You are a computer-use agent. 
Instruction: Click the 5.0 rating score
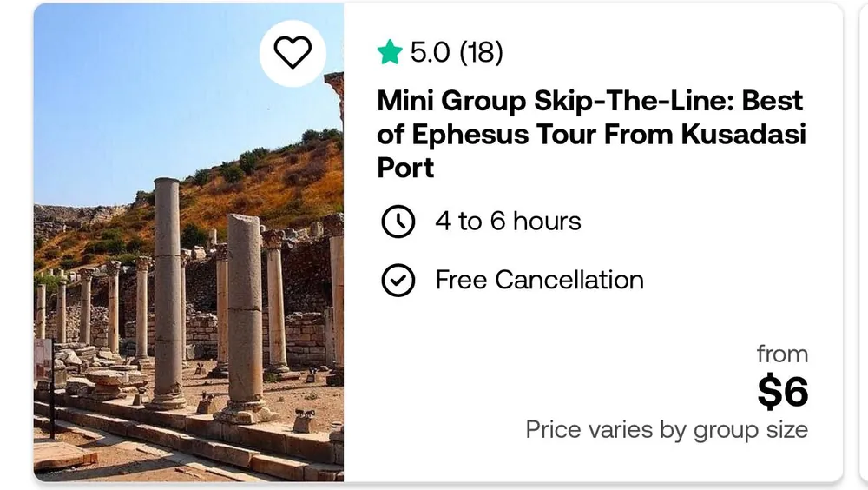pyautogui.click(x=430, y=53)
